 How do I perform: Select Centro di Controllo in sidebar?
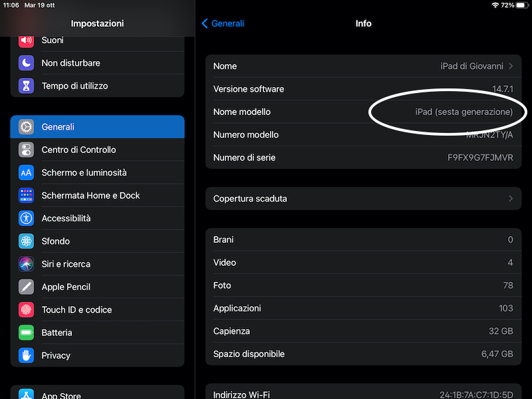point(97,150)
